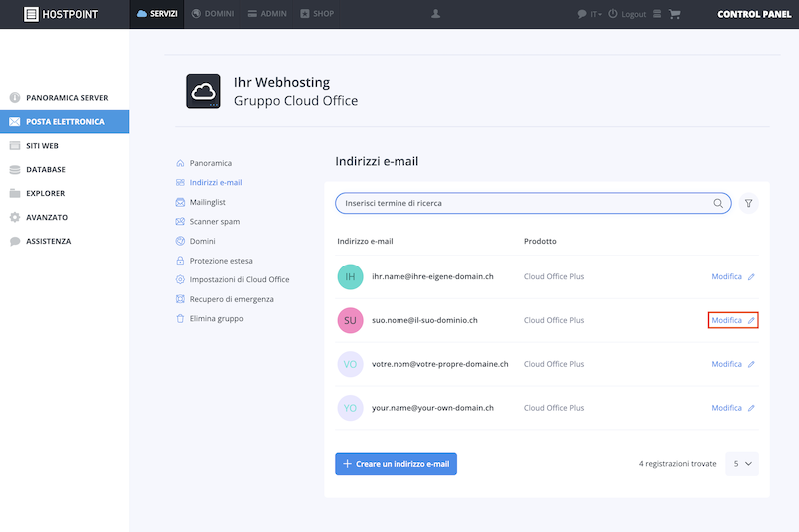The image size is (799, 532).
Task: Open the Admin tab
Action: coord(267,14)
